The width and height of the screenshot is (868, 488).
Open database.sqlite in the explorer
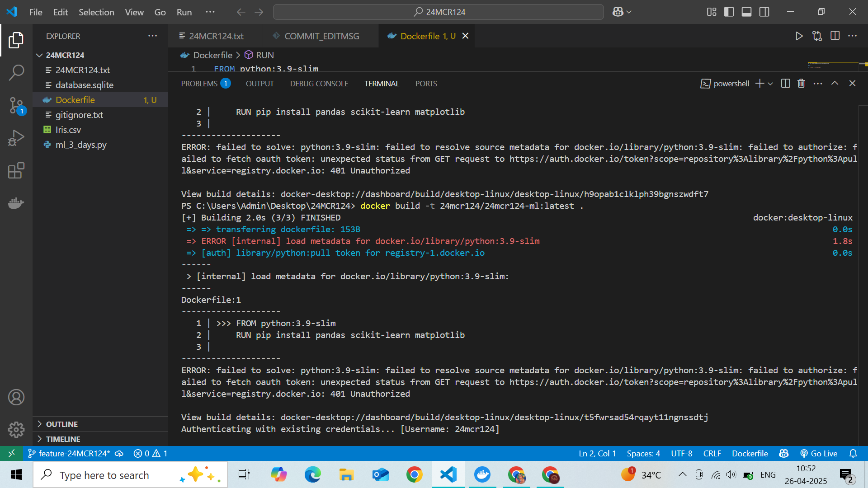pyautogui.click(x=100, y=85)
